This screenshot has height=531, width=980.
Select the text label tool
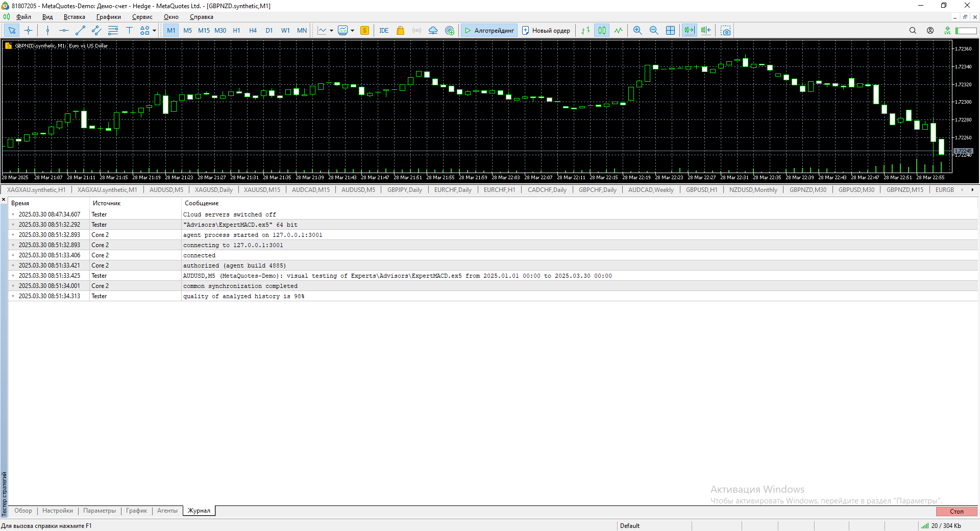click(x=129, y=31)
